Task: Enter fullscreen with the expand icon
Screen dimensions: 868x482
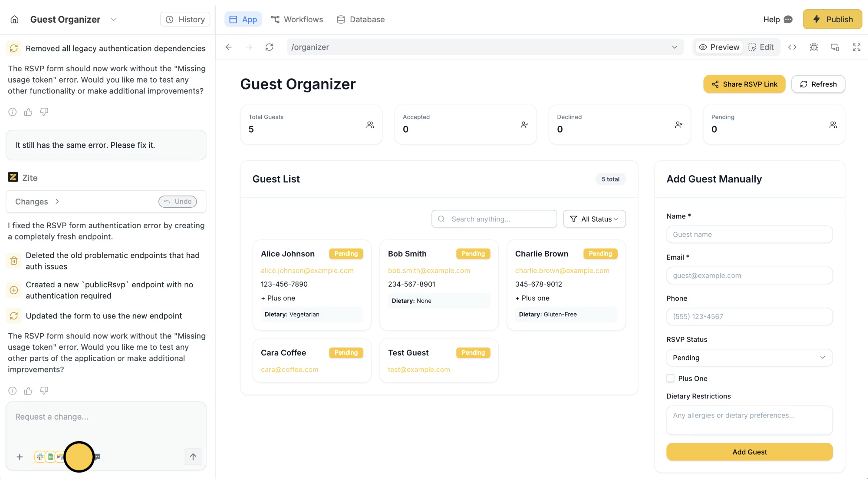Action: point(856,47)
